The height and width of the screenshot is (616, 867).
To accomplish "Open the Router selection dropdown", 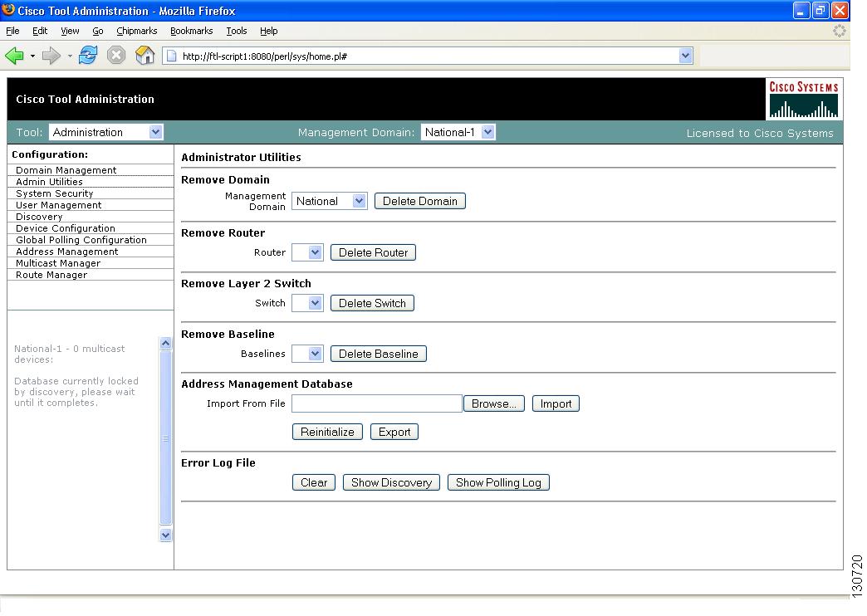I will click(307, 252).
